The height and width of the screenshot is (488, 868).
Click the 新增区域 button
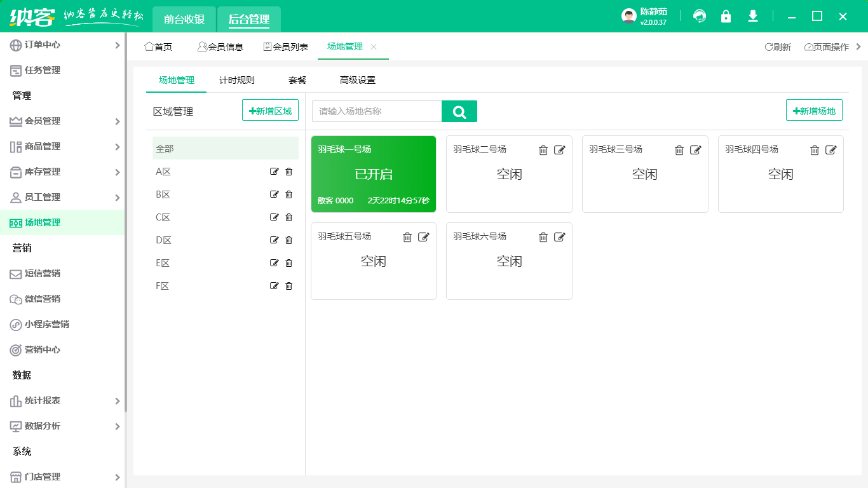pos(270,109)
